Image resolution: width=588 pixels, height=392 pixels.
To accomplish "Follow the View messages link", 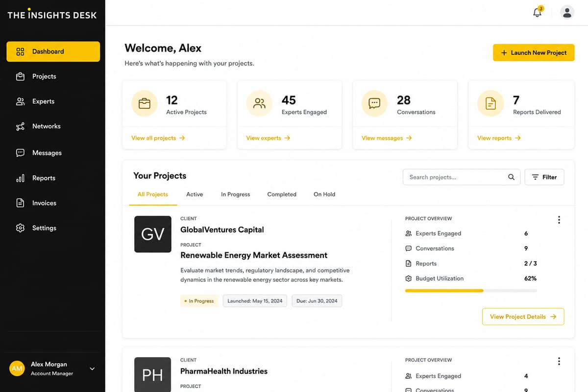I will point(387,138).
